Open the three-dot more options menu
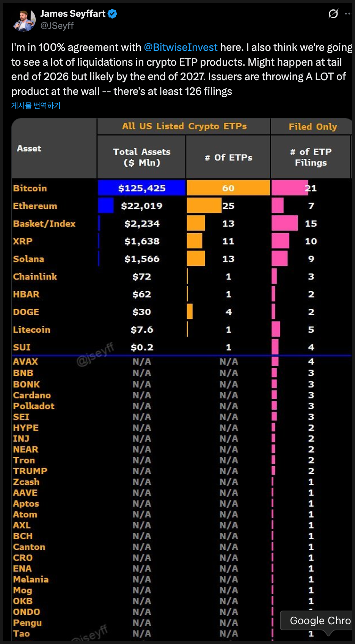The height and width of the screenshot is (644, 355). click(x=348, y=14)
